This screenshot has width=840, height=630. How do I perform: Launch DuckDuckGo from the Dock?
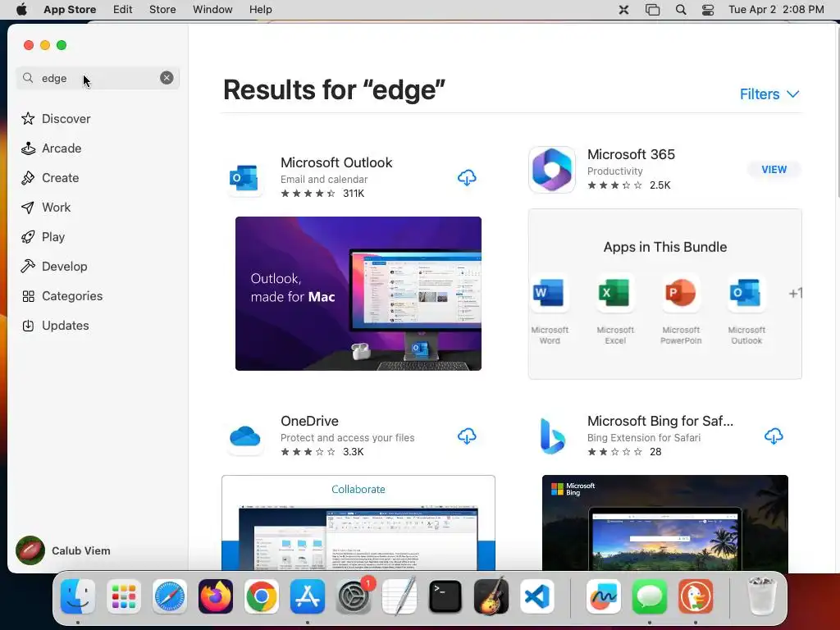pos(696,596)
